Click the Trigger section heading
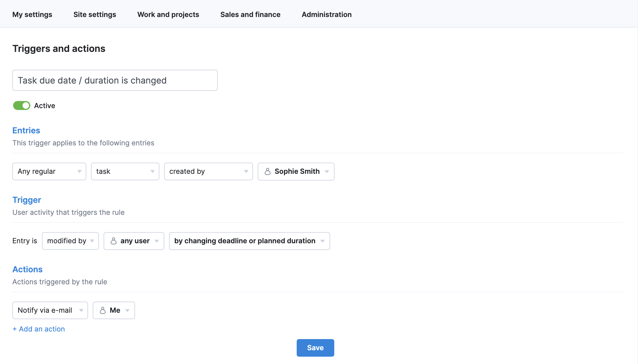 click(27, 200)
